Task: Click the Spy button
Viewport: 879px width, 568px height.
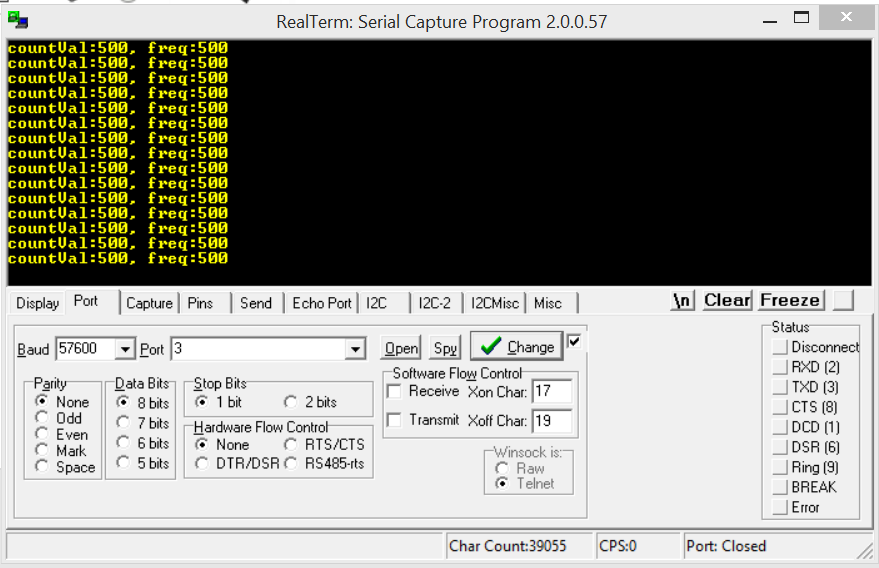Action: pos(445,348)
